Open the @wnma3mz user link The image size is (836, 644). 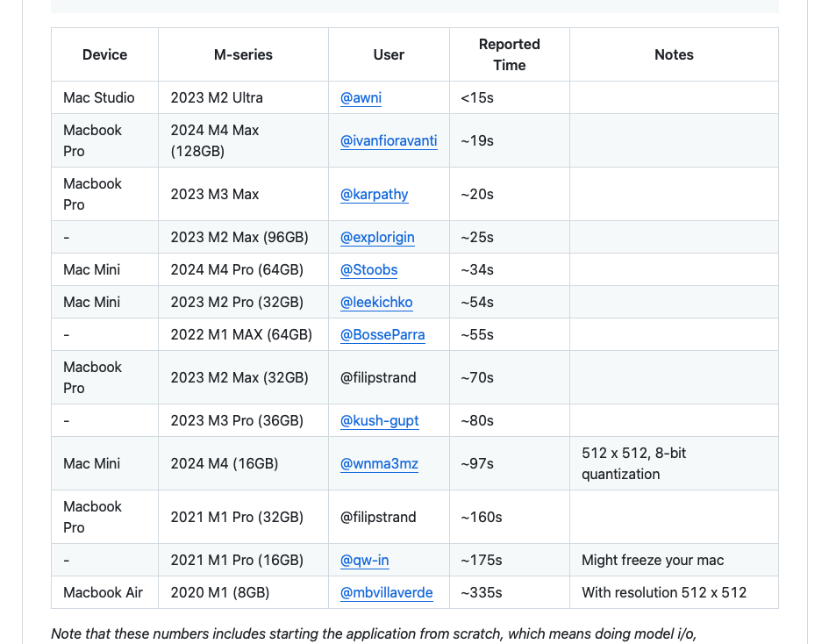(379, 463)
